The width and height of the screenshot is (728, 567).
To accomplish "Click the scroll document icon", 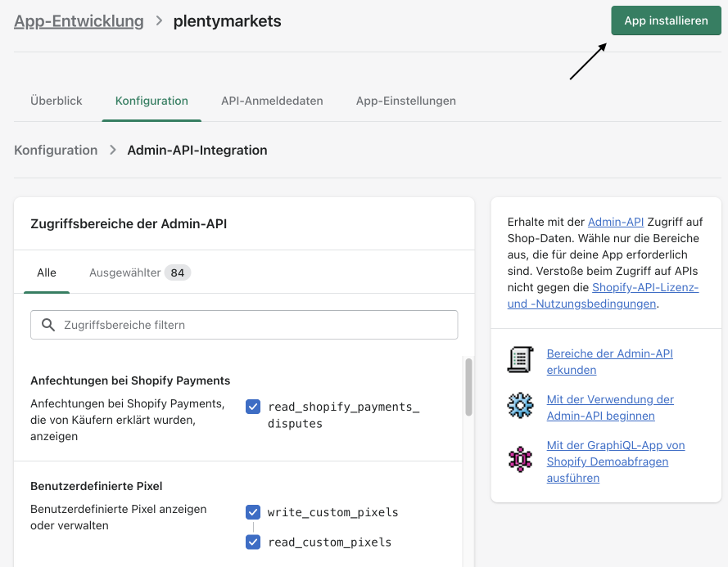I will (x=521, y=360).
